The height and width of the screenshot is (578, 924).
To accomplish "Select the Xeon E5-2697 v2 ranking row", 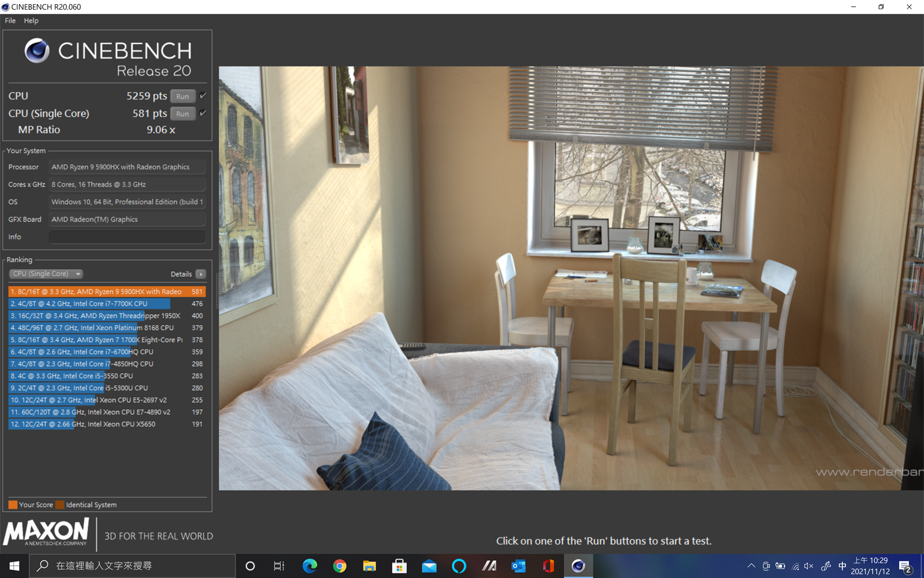I will (107, 400).
